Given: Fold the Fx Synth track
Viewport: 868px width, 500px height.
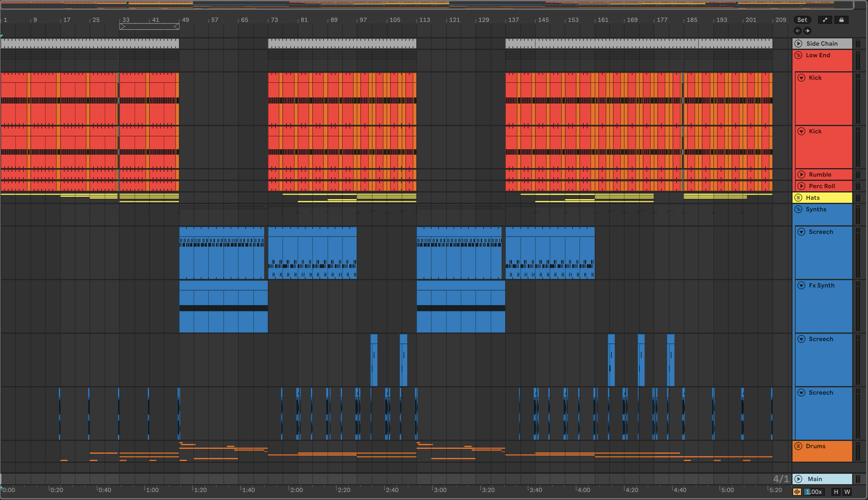Looking at the screenshot, I should point(801,285).
